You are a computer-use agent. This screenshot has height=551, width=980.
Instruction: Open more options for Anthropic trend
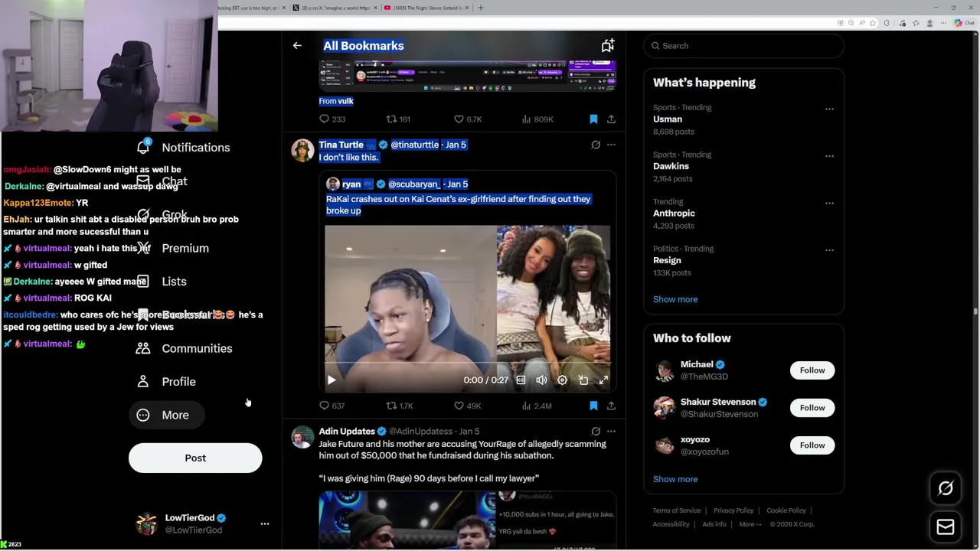tap(829, 203)
